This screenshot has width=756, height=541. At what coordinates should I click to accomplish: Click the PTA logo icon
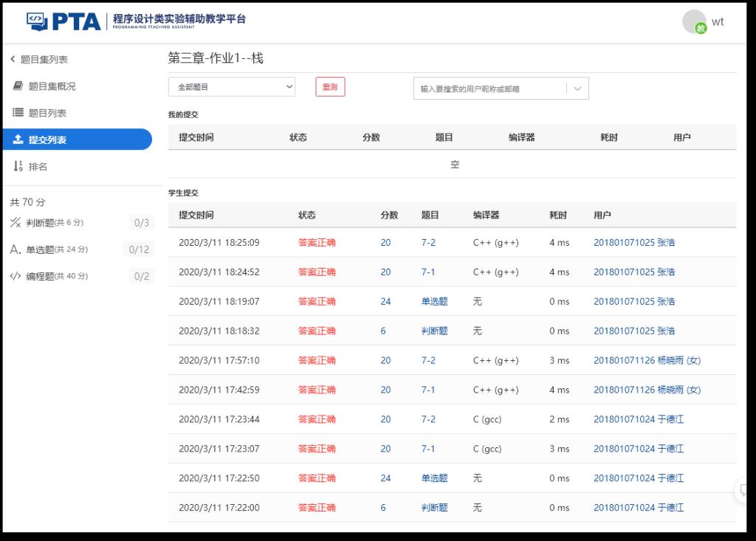click(37, 21)
